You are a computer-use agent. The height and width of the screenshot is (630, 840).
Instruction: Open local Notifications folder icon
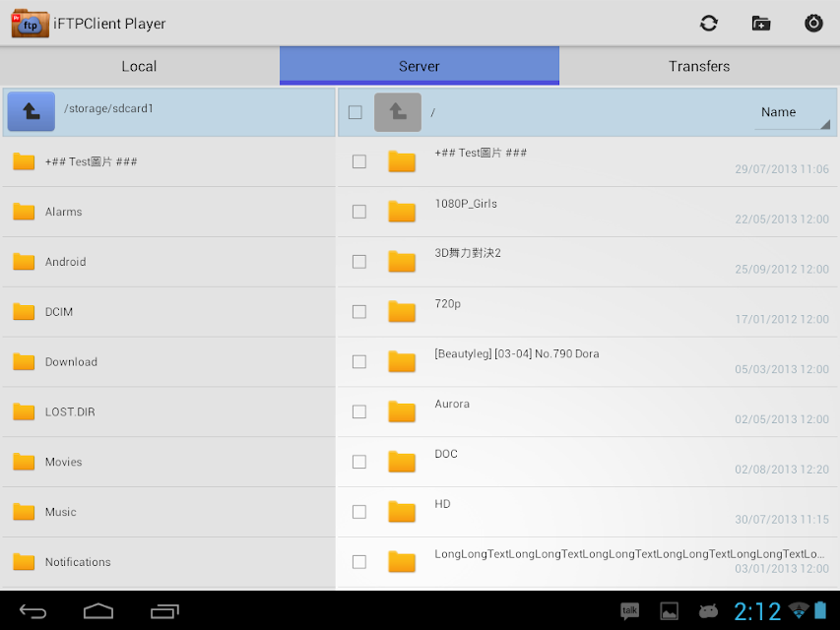click(x=24, y=561)
